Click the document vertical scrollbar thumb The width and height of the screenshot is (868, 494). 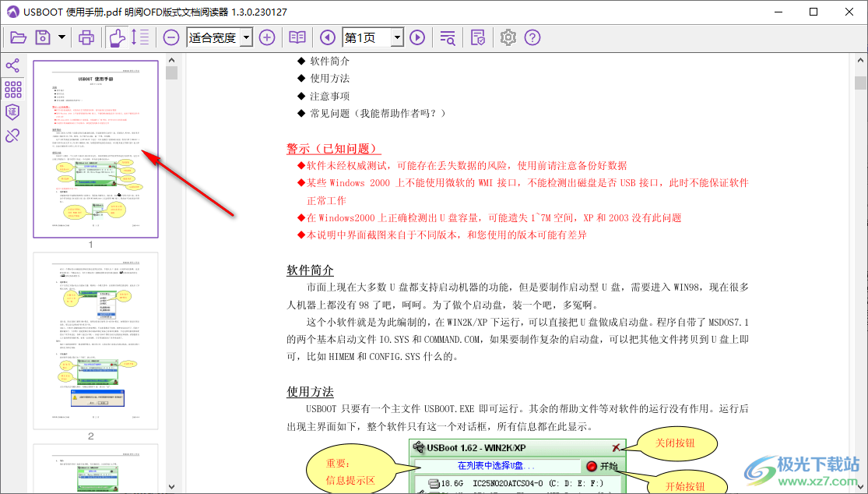coord(860,83)
